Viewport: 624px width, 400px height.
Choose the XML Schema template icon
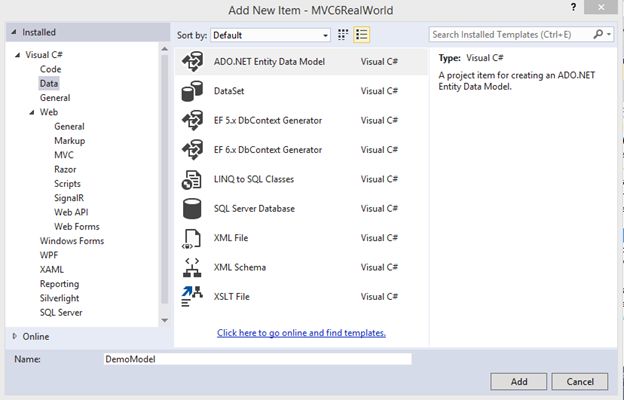[192, 267]
